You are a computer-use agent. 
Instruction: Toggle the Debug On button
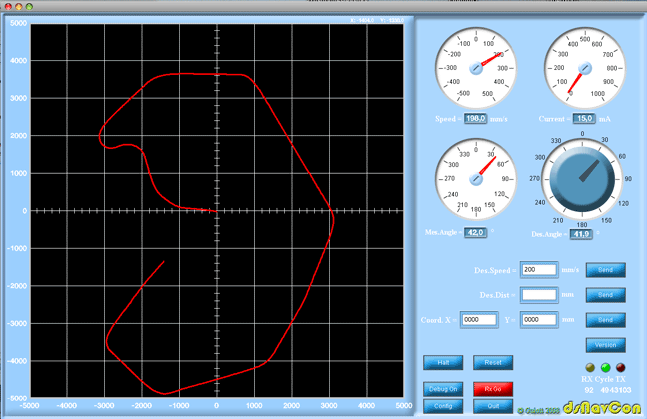tap(443, 389)
